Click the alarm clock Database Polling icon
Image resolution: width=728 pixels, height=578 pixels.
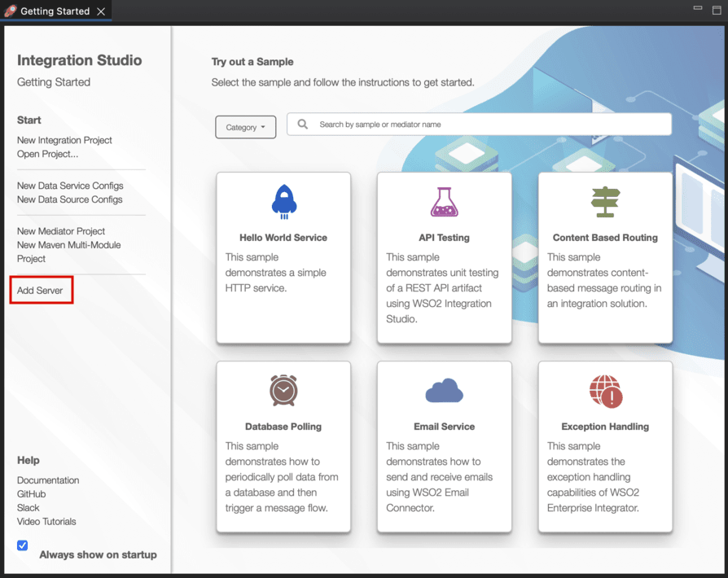pyautogui.click(x=283, y=391)
